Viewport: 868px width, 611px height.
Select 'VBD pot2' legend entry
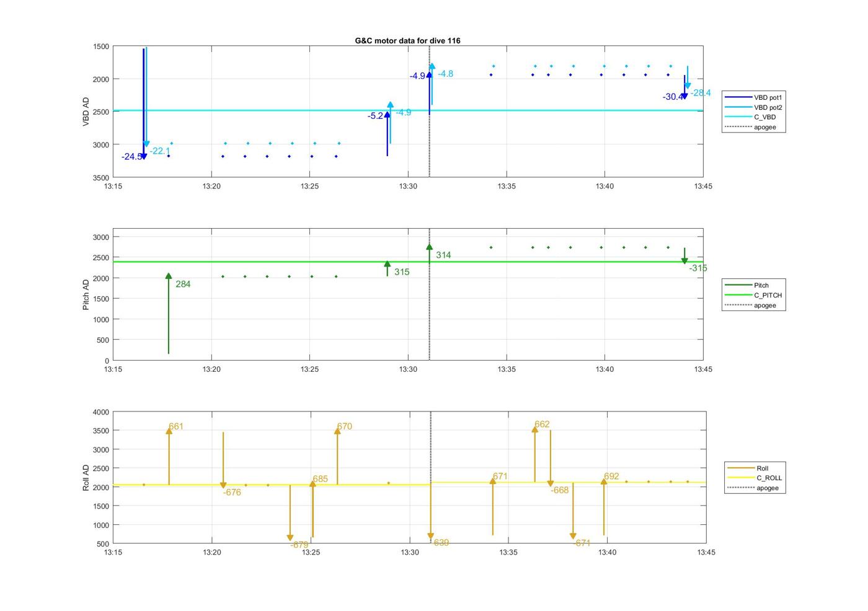[754, 107]
